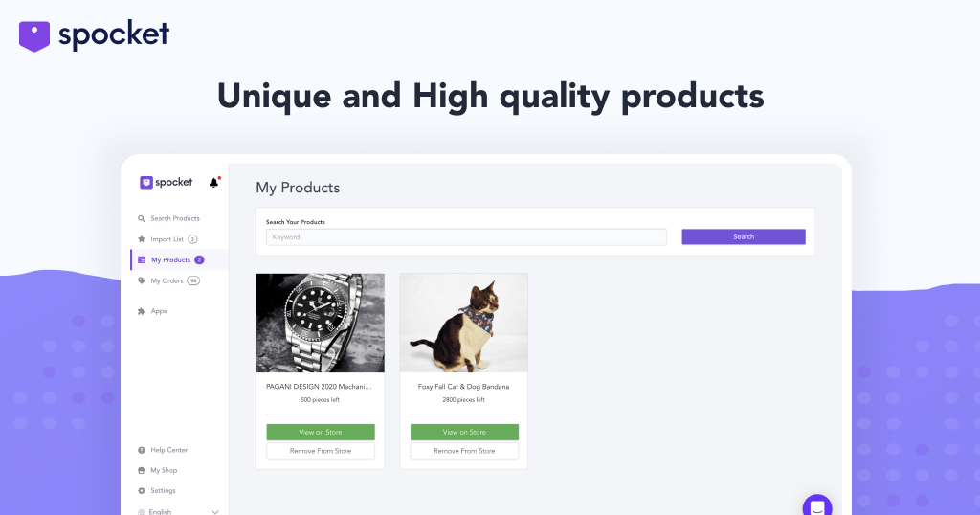Click the Search Products magnifier icon

(142, 219)
